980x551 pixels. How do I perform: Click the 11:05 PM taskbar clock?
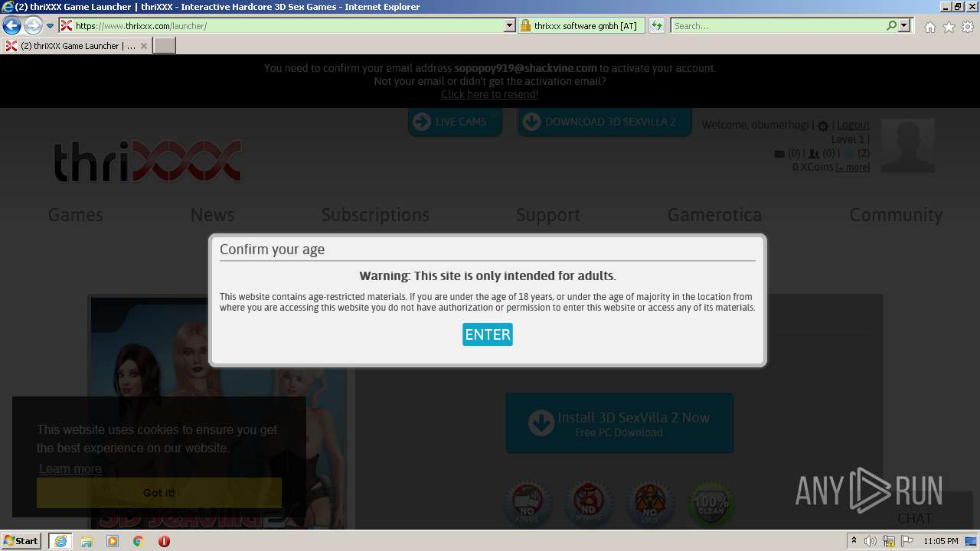[940, 541]
